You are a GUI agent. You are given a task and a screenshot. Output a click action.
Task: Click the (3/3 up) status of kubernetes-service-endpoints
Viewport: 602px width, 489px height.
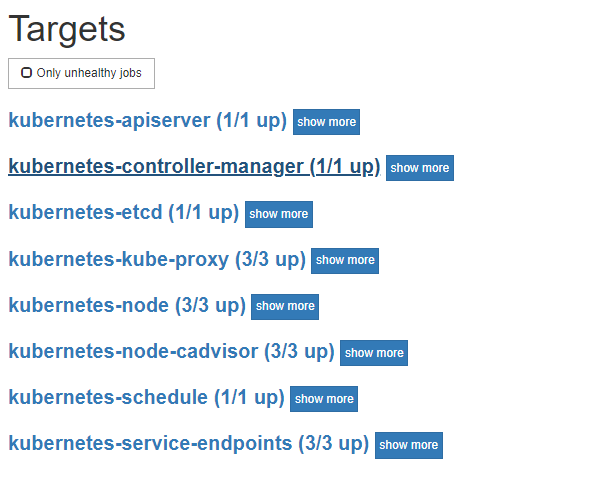pyautogui.click(x=334, y=443)
